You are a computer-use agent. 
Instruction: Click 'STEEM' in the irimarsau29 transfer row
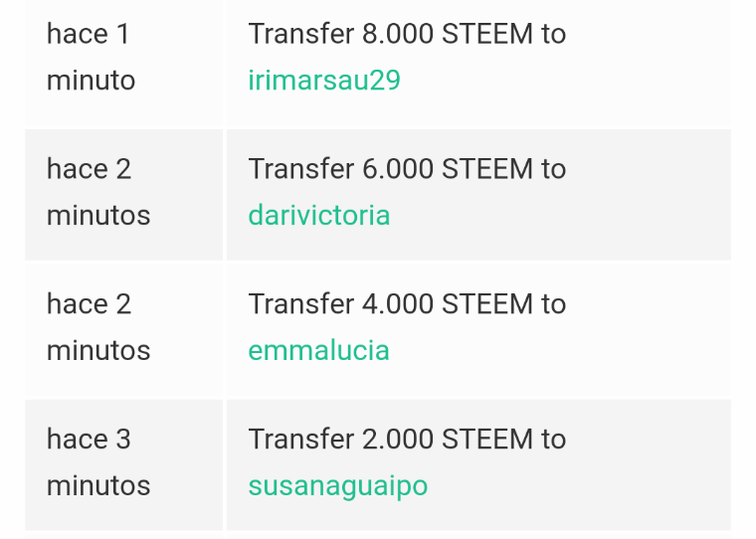(x=487, y=34)
